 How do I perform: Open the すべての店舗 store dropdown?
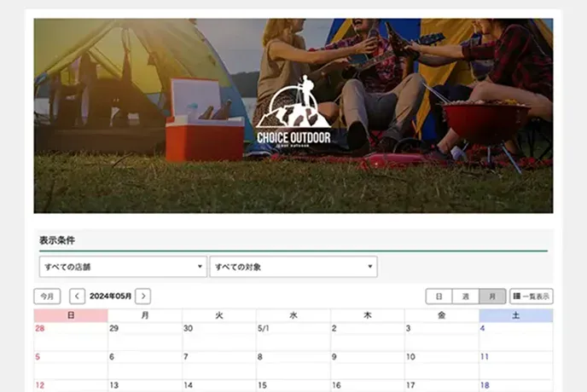pos(123,267)
